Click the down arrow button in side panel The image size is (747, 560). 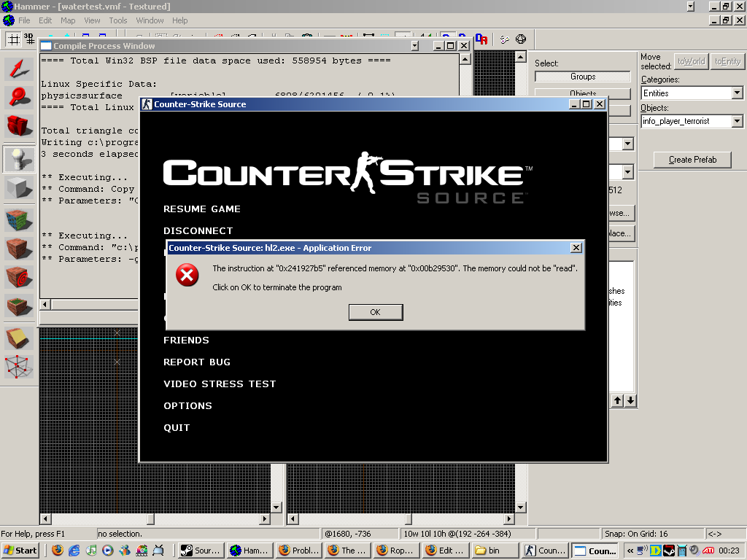[x=630, y=400]
